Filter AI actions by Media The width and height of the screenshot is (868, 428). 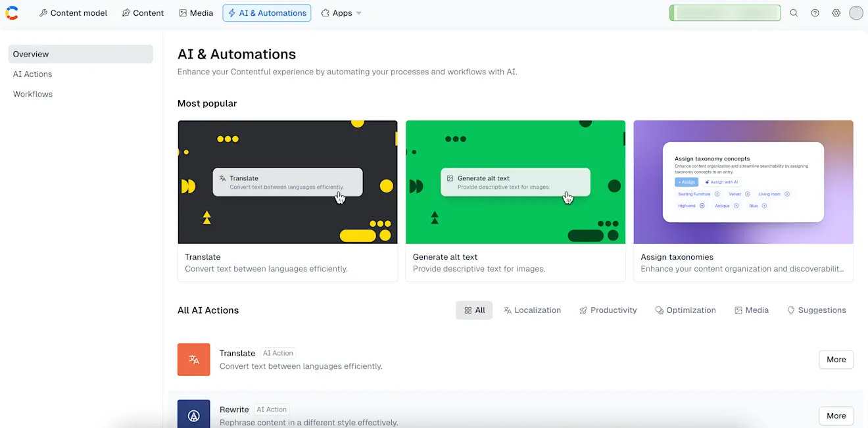click(x=752, y=310)
